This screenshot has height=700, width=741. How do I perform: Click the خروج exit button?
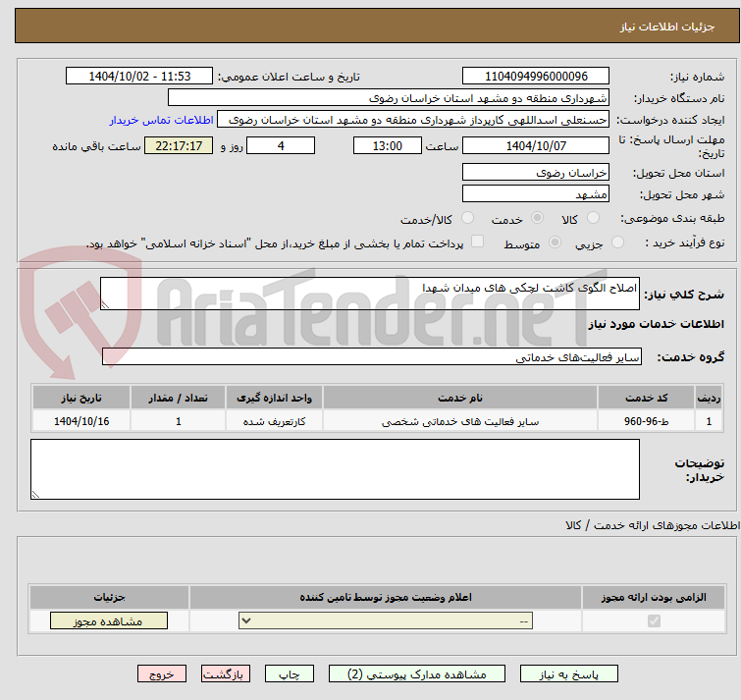click(x=162, y=673)
